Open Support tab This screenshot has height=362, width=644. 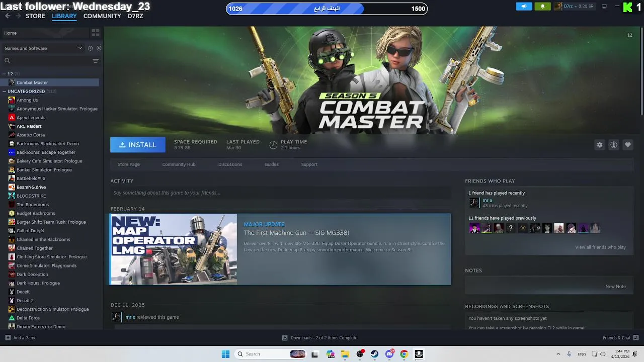click(309, 164)
